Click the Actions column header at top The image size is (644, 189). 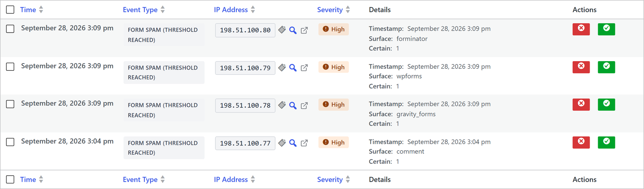584,10
